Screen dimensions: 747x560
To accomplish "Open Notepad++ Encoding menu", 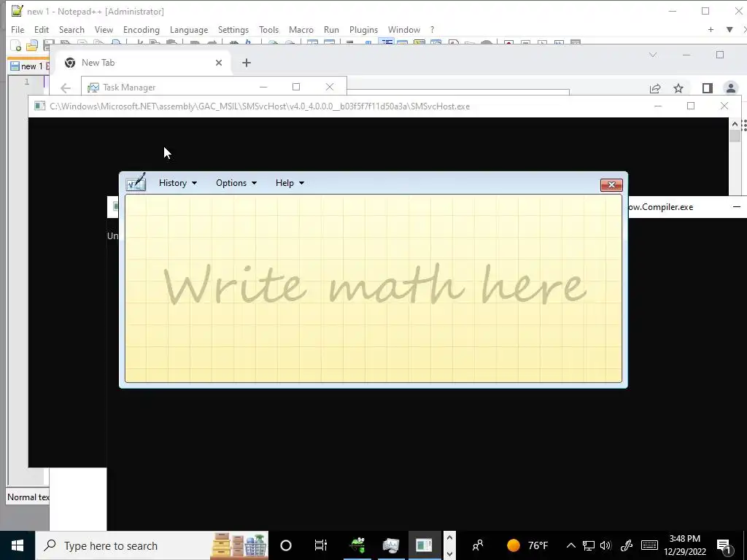I will [141, 29].
